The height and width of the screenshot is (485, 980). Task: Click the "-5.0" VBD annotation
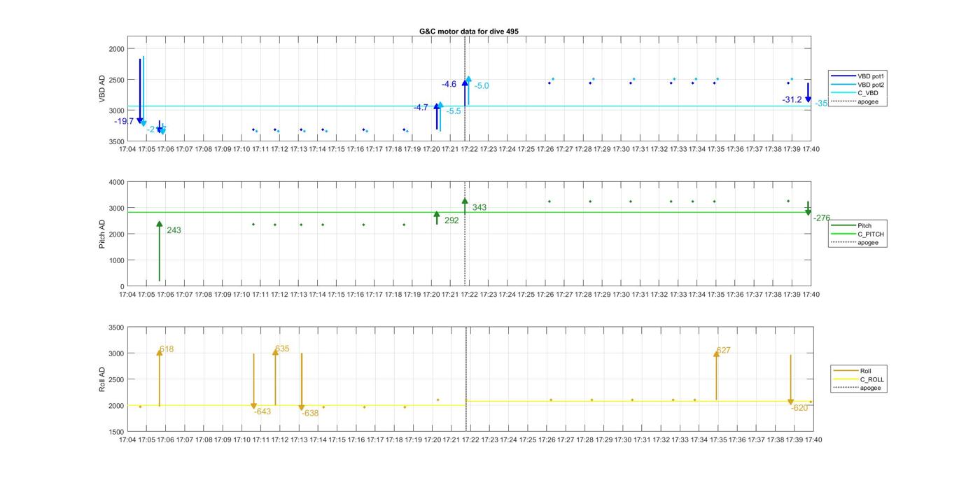[482, 86]
